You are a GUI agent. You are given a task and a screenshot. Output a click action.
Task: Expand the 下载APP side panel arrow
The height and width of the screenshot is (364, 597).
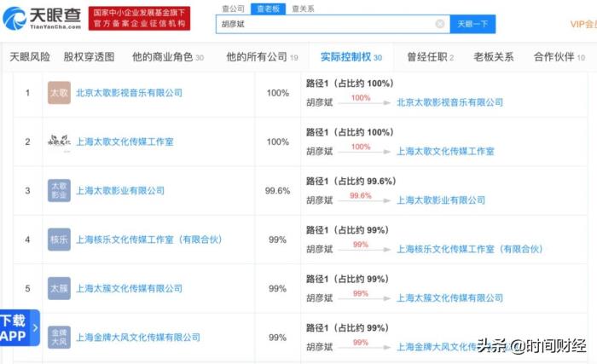point(35,328)
